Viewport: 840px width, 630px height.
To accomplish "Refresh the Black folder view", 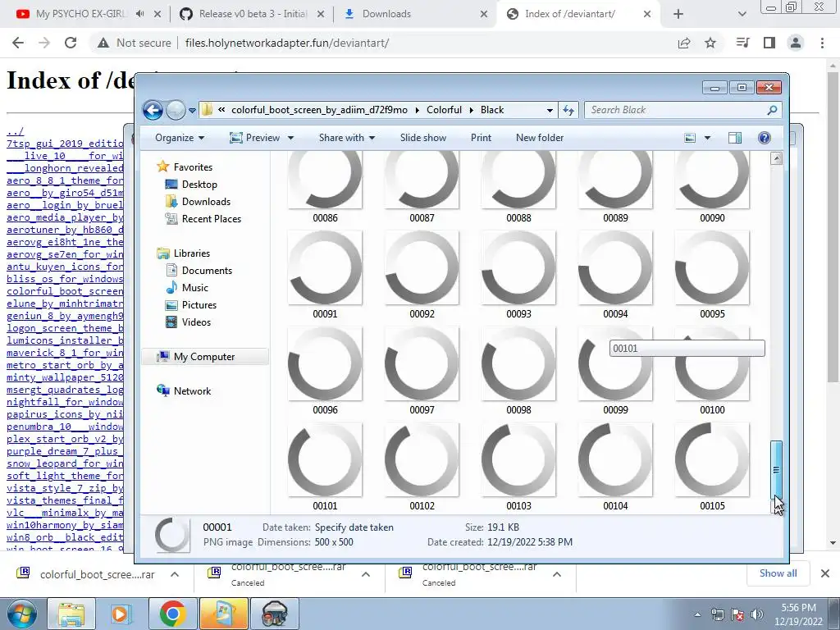I will click(x=568, y=111).
